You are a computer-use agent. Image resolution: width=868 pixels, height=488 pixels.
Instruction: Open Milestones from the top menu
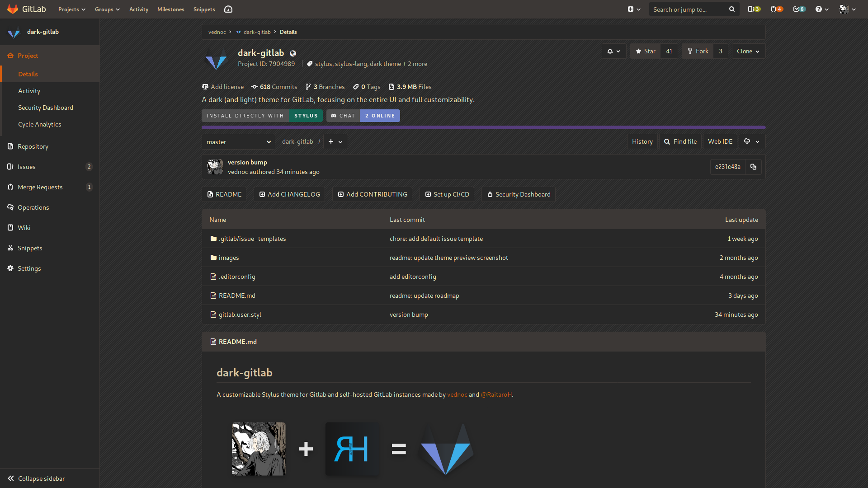point(170,9)
